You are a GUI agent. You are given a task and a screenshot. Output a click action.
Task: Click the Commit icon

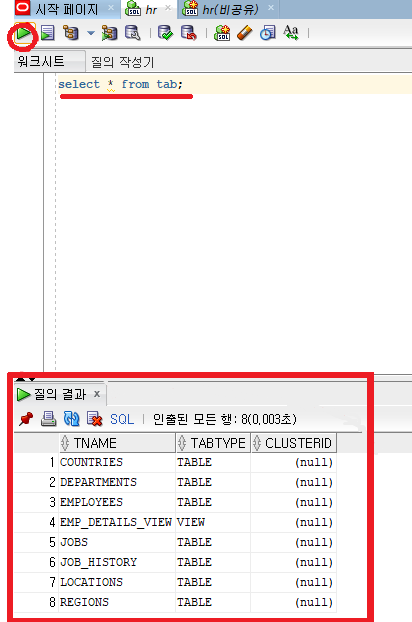pos(165,33)
